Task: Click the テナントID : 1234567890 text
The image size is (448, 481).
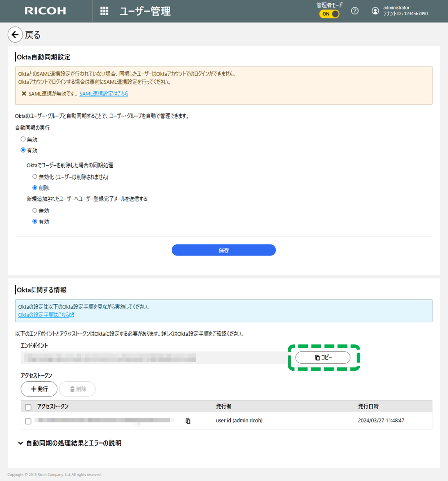Action: (x=405, y=14)
